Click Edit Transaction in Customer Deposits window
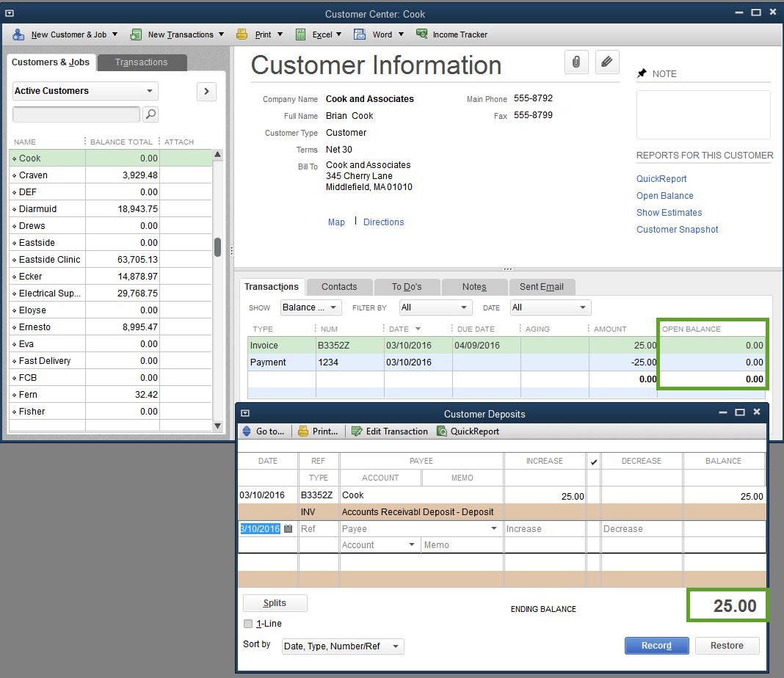 pyautogui.click(x=390, y=431)
